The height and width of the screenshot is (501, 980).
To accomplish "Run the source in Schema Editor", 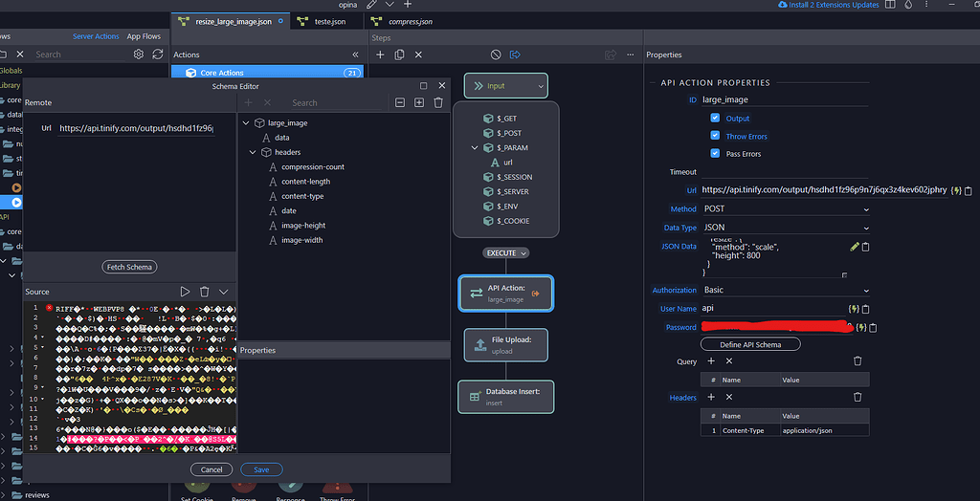I will coord(186,292).
